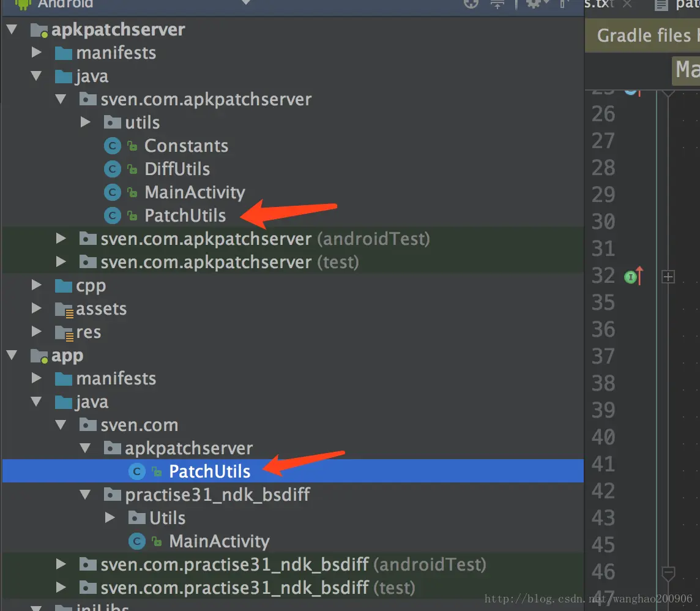
Task: Click the Collapse All toolbar icon
Action: [x=497, y=4]
